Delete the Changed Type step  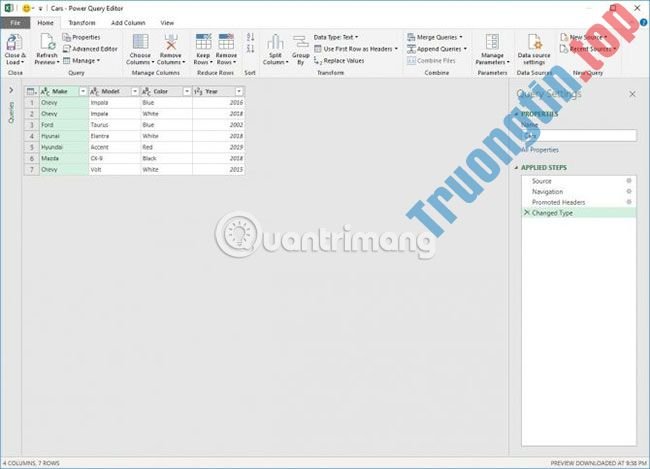tap(527, 213)
